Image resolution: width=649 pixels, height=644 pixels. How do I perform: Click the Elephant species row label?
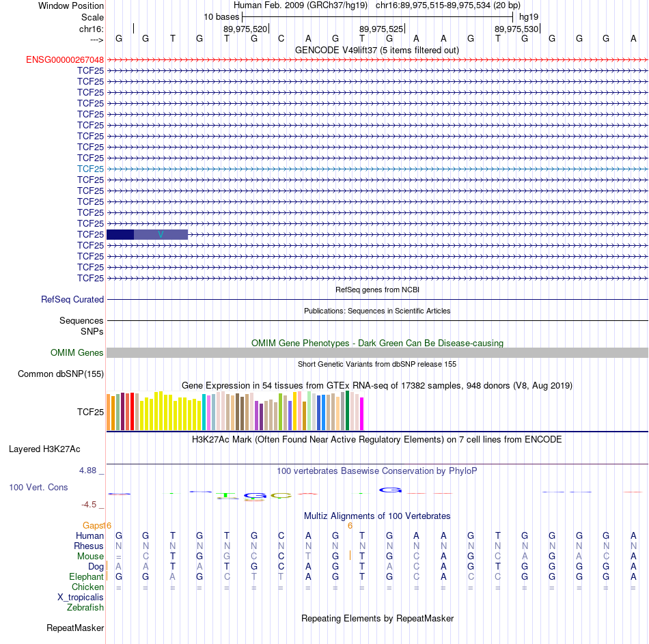pos(86,576)
